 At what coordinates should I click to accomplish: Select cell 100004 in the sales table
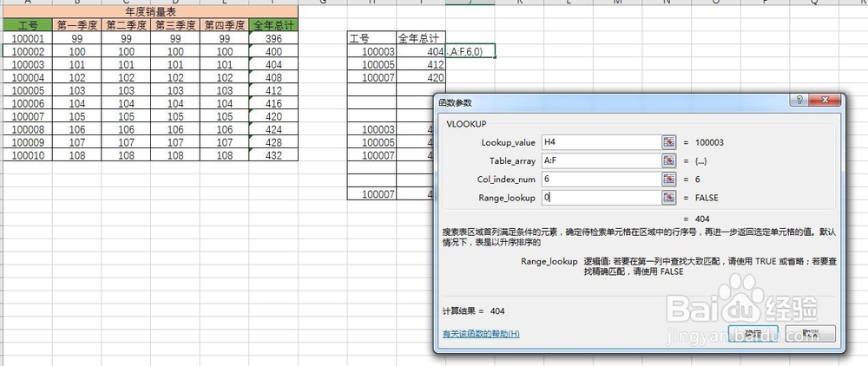coord(28,77)
